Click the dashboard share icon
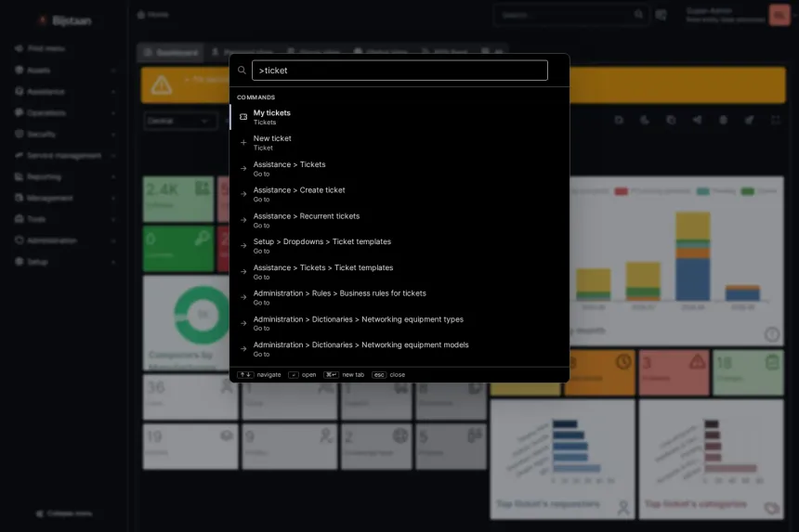Viewport: 799px width, 532px height. (697, 120)
